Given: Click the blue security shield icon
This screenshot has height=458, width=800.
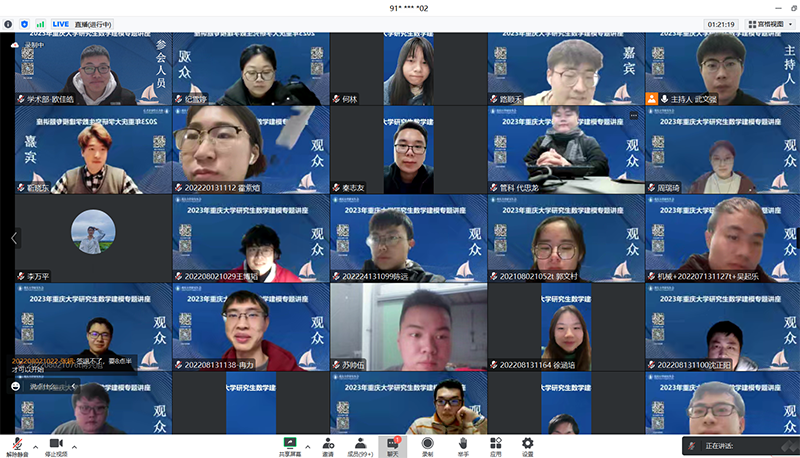Looking at the screenshot, I should [x=24, y=24].
